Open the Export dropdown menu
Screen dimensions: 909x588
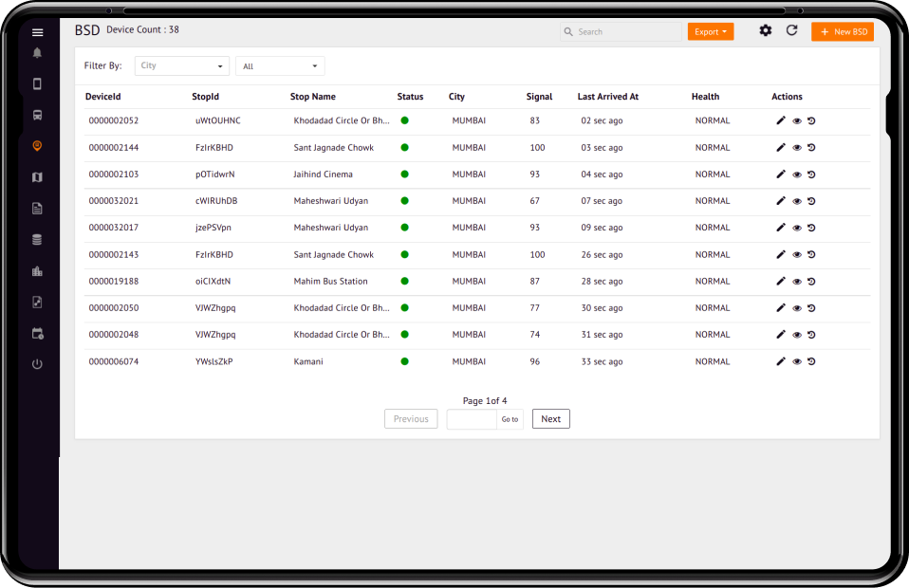coord(711,32)
